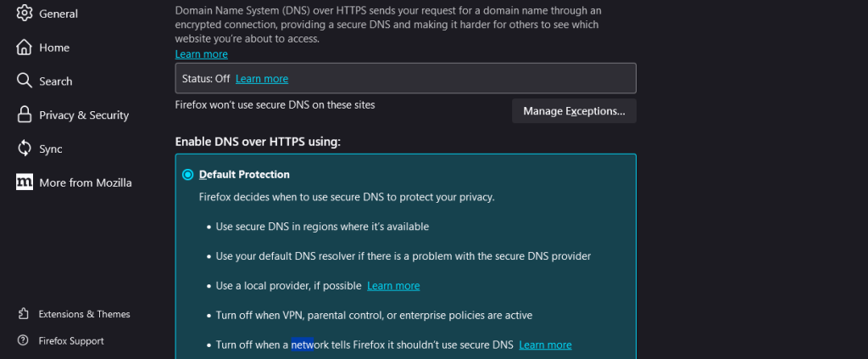Click the Mozilla 'm' logo icon
Viewport: 868px width, 359px height.
click(24, 182)
